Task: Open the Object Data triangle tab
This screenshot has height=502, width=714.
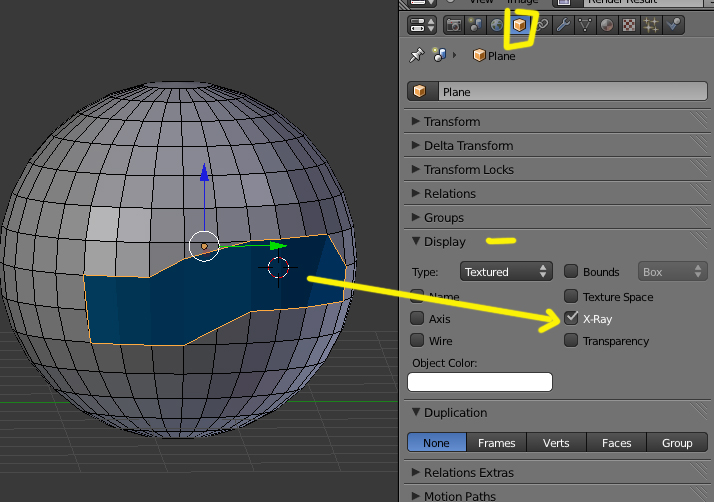Action: [x=585, y=25]
